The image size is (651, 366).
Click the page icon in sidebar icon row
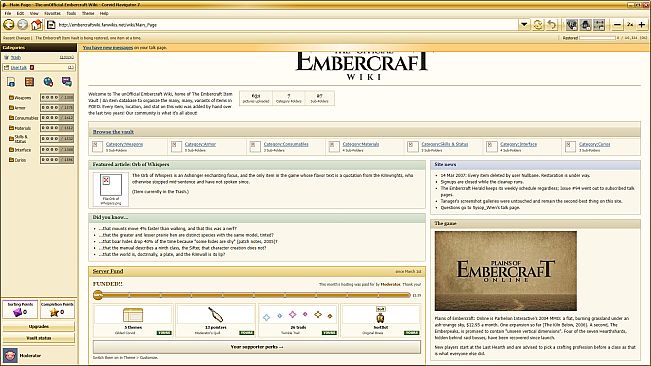click(x=11, y=82)
